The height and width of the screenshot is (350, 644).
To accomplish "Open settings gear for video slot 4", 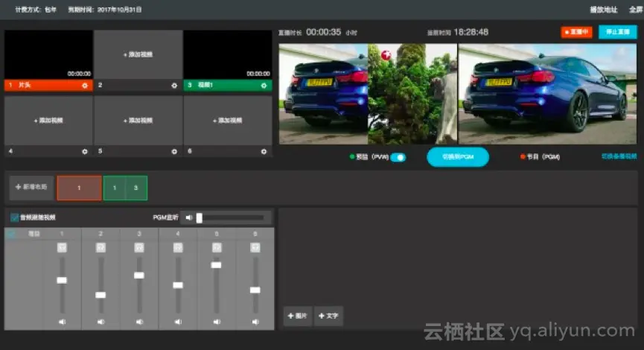I will (x=85, y=152).
